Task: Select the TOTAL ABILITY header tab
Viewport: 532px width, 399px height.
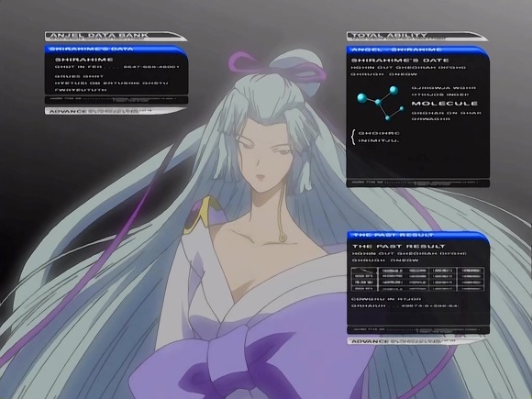Action: [416, 36]
